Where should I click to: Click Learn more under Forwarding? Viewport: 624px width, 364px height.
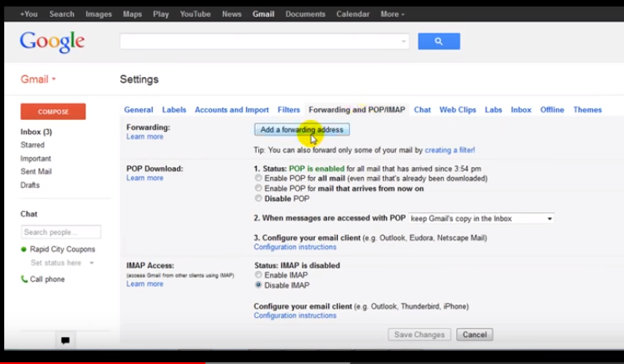point(145,137)
